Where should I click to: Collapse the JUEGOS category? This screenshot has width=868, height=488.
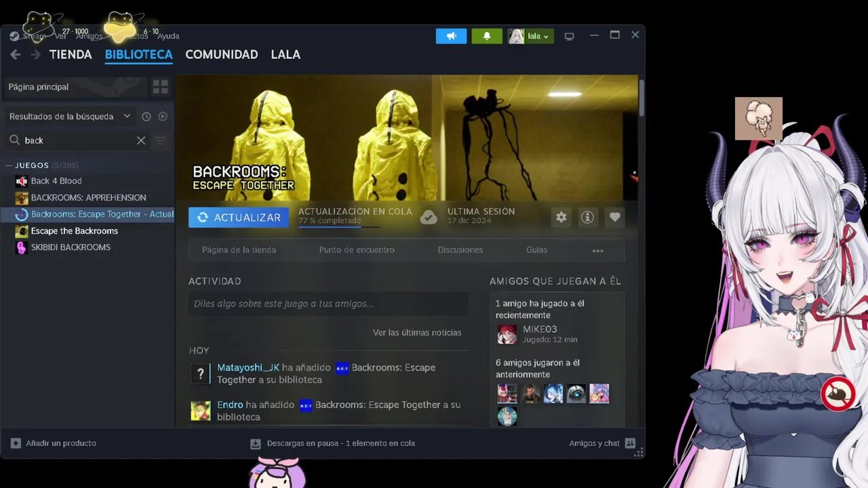point(9,165)
